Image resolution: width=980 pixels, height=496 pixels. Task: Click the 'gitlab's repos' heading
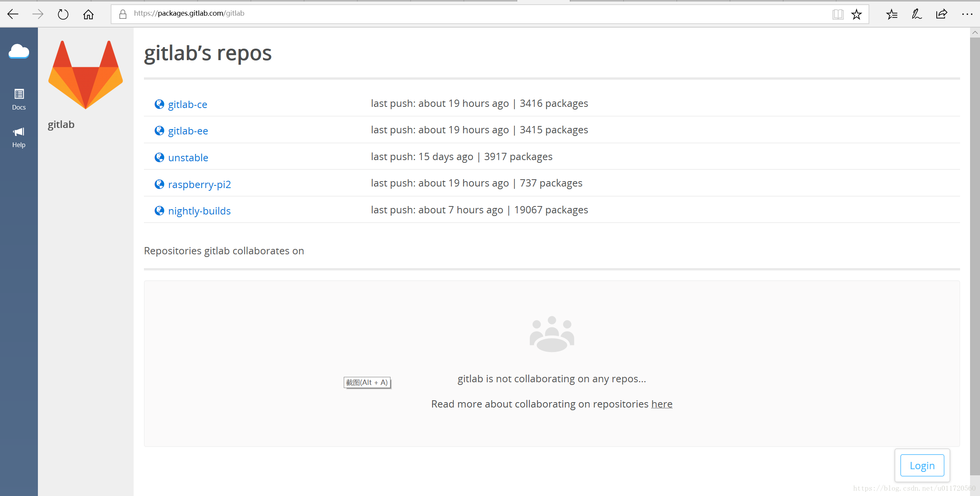tap(207, 53)
